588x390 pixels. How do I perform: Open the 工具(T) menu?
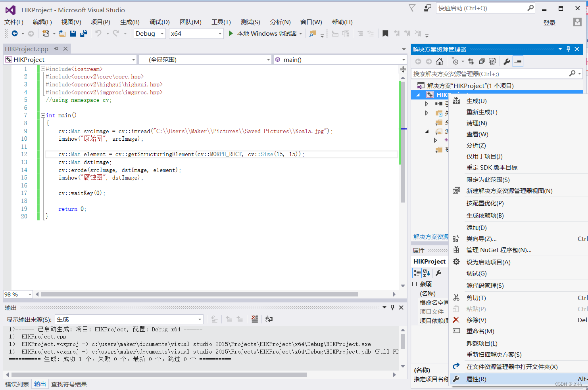click(x=221, y=22)
